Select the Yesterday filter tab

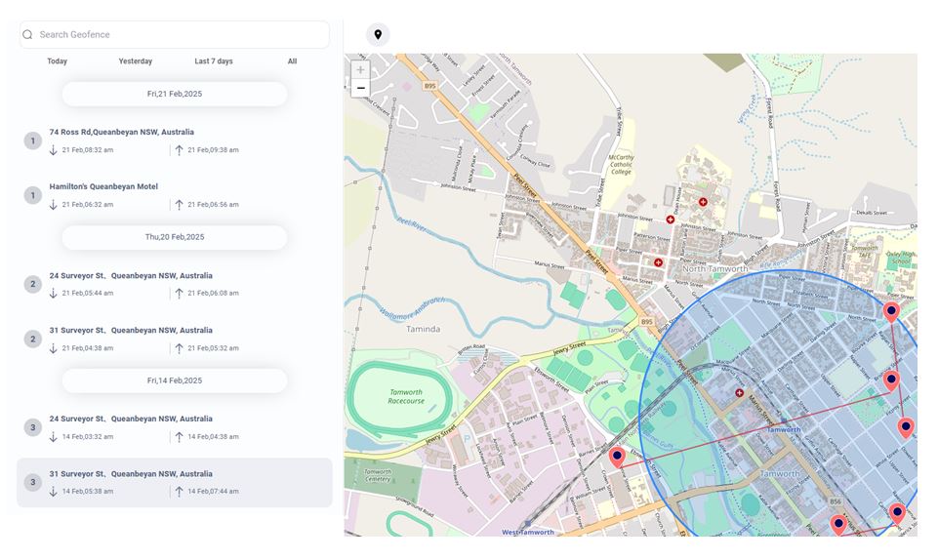pyautogui.click(x=136, y=61)
